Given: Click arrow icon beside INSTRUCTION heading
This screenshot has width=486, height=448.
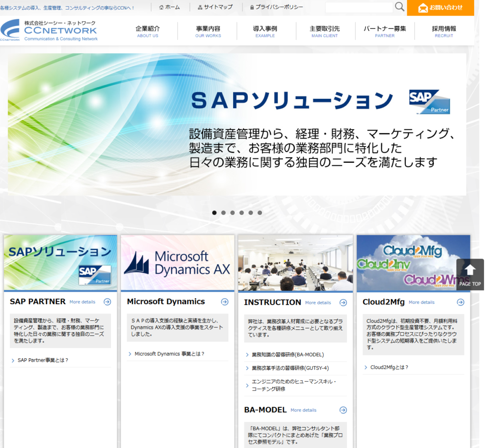Looking at the screenshot, I should click(x=343, y=303).
